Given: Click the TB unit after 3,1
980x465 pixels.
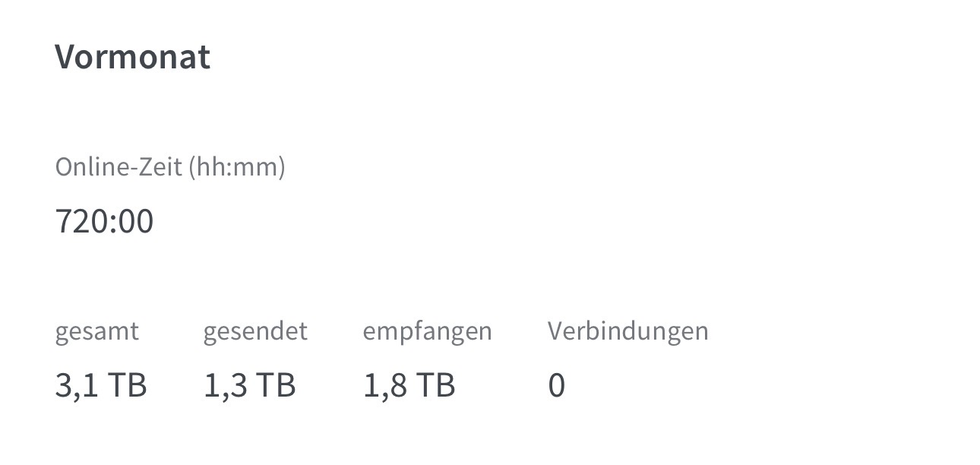Looking at the screenshot, I should point(126,386).
